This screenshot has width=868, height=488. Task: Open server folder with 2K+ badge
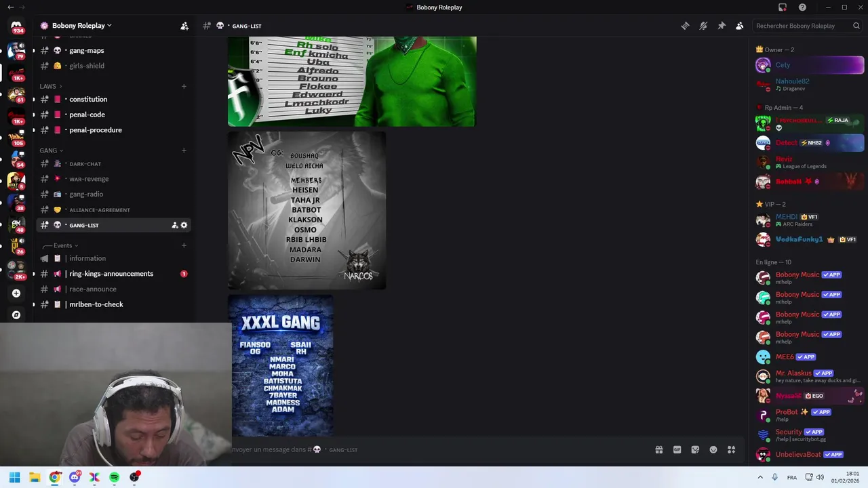tap(16, 270)
